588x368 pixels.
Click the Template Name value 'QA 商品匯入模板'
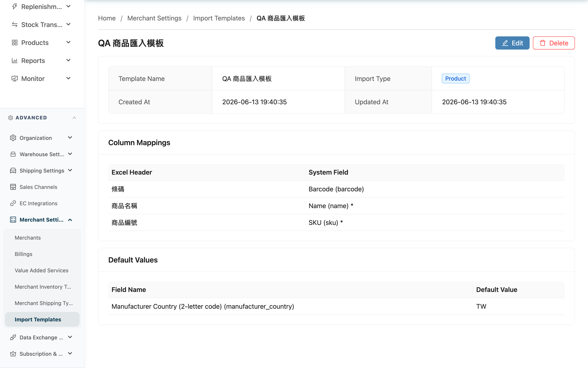(247, 79)
